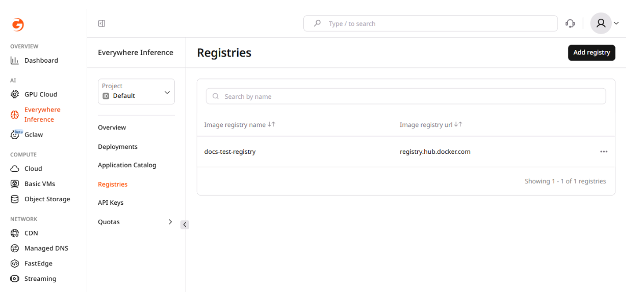
Task: Open Gclaw from sidebar
Action: [34, 135]
